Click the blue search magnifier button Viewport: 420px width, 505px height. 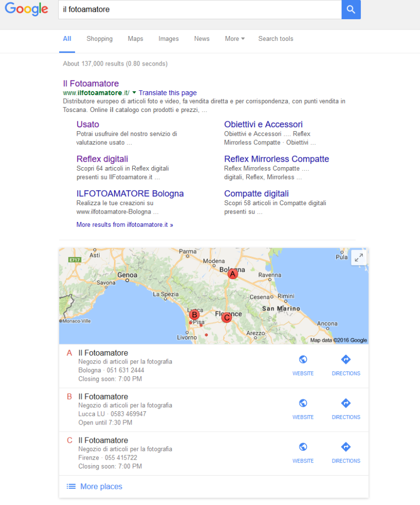(x=351, y=9)
